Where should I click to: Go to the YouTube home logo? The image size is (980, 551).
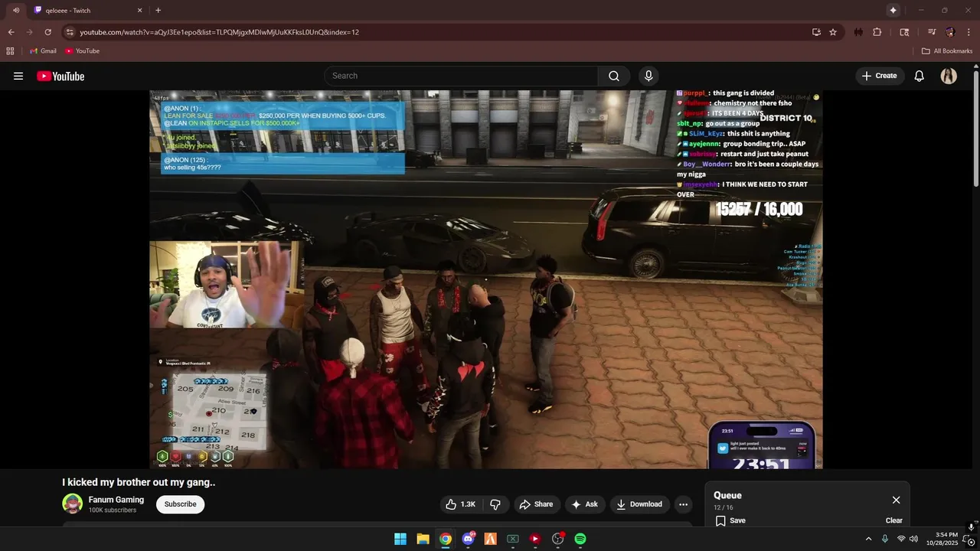point(60,76)
